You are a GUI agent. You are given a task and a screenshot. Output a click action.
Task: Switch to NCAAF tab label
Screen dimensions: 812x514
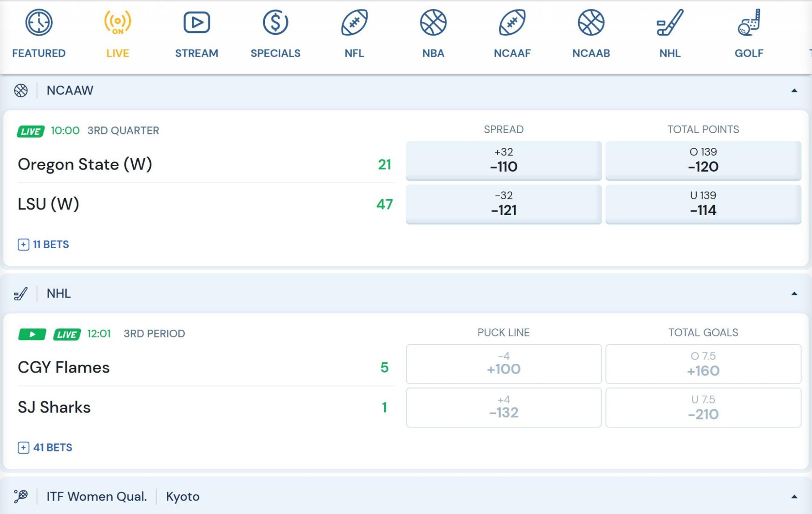[x=512, y=53]
